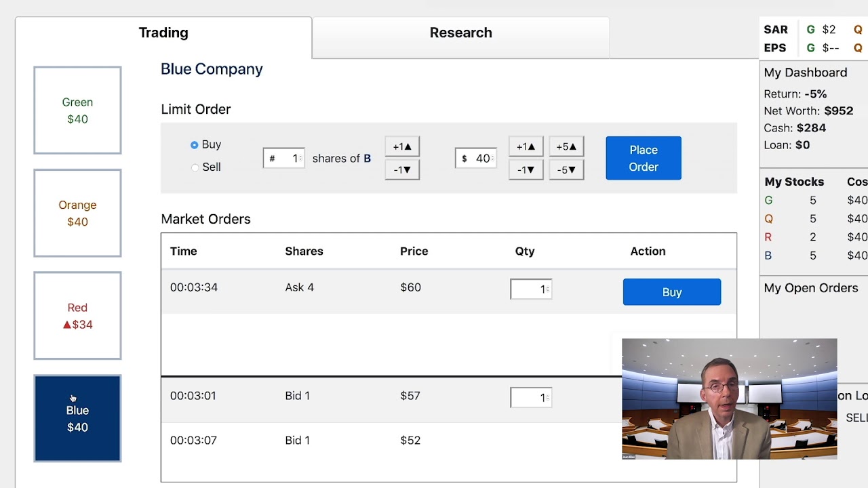Set Qty field on $57 bid row
The image size is (868, 488).
531,397
